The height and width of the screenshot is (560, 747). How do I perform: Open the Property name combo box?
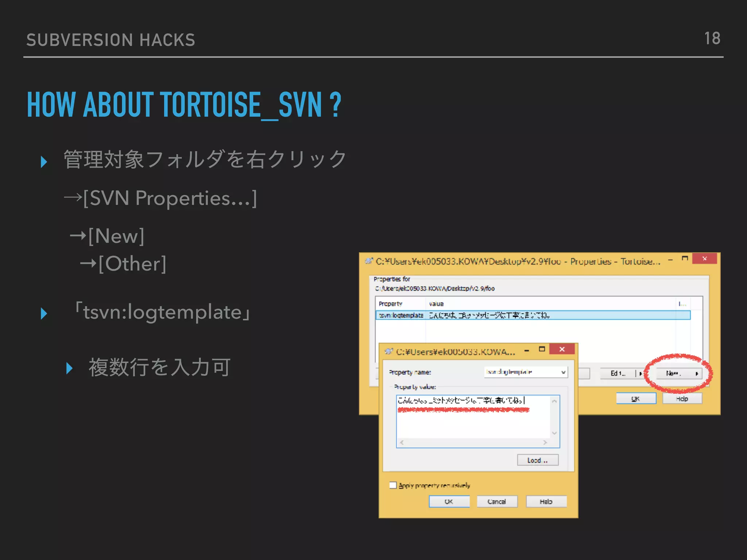(x=563, y=372)
